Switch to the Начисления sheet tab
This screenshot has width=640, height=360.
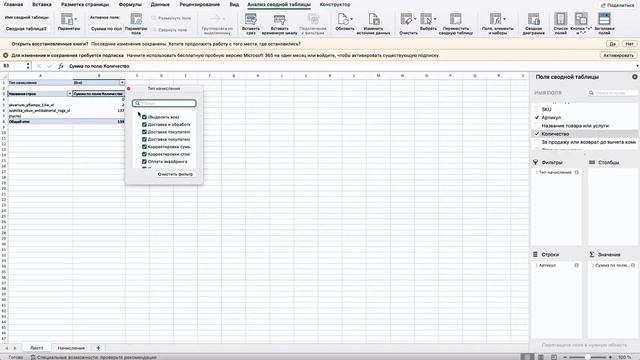point(71,348)
